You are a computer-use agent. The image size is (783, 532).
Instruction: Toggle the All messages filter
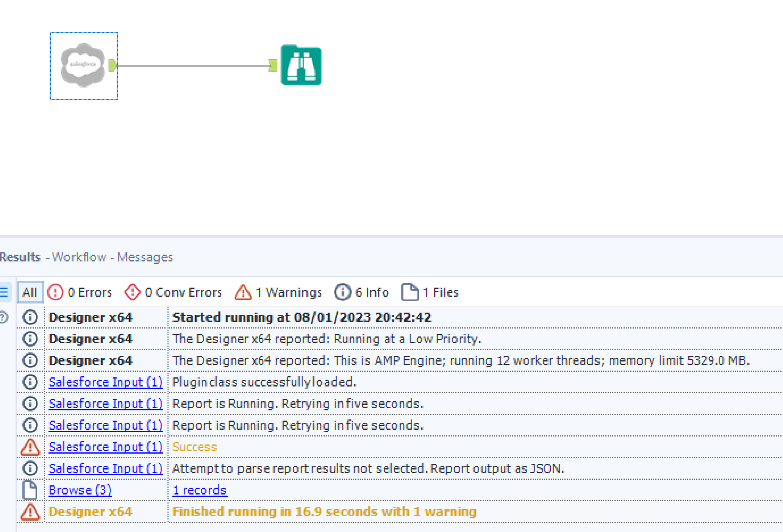tap(30, 292)
